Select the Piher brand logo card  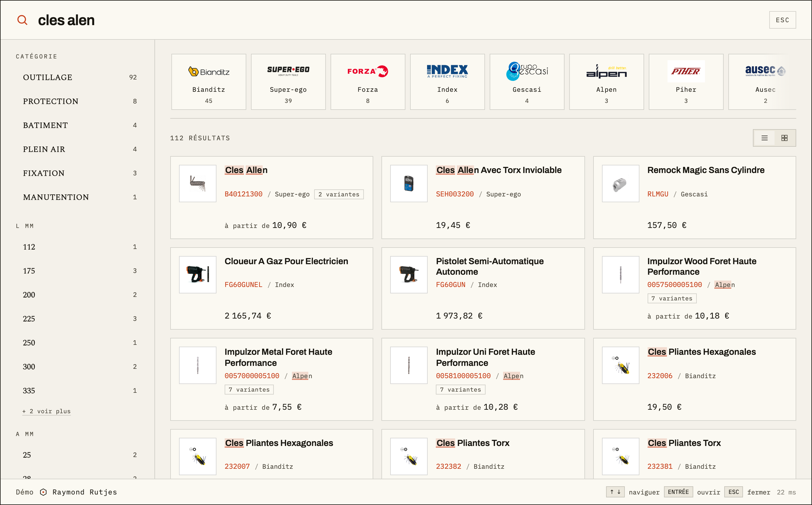[x=686, y=82]
